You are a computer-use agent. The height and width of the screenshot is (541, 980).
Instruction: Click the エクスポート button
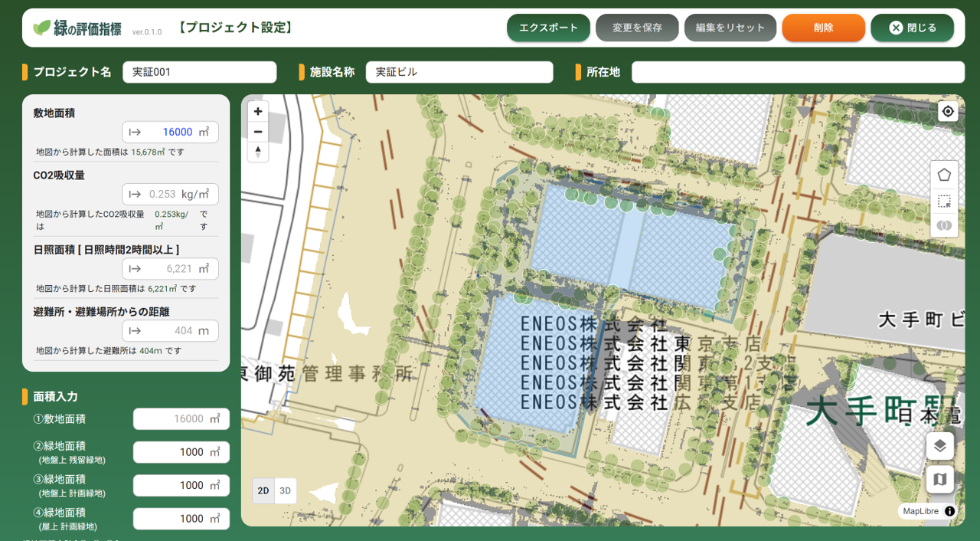point(548,28)
